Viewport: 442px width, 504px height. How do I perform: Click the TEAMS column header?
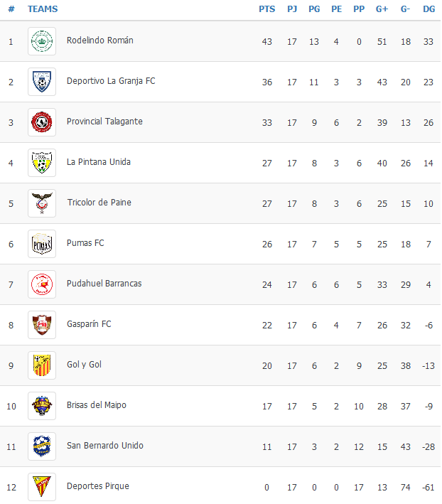[x=43, y=9]
